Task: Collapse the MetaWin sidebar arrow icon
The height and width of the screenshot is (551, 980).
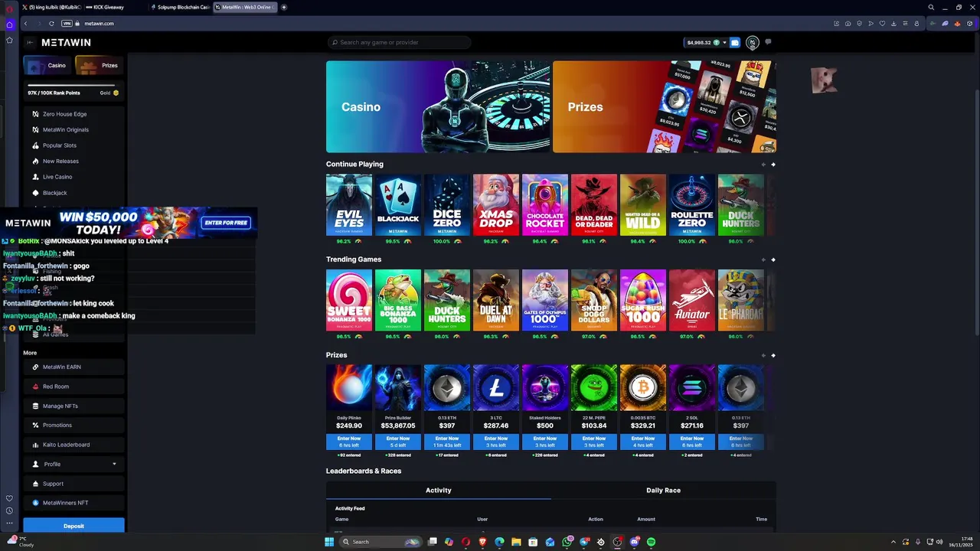Action: pyautogui.click(x=30, y=43)
